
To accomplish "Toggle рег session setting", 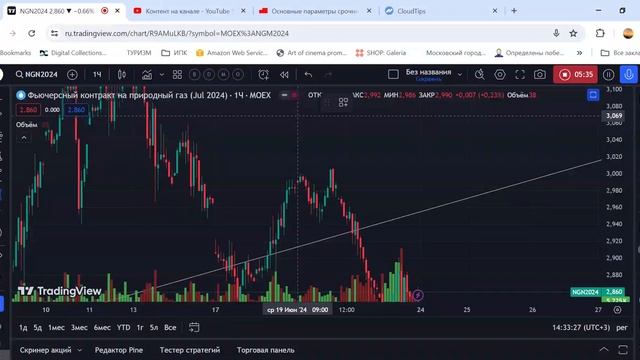I will (622, 327).
